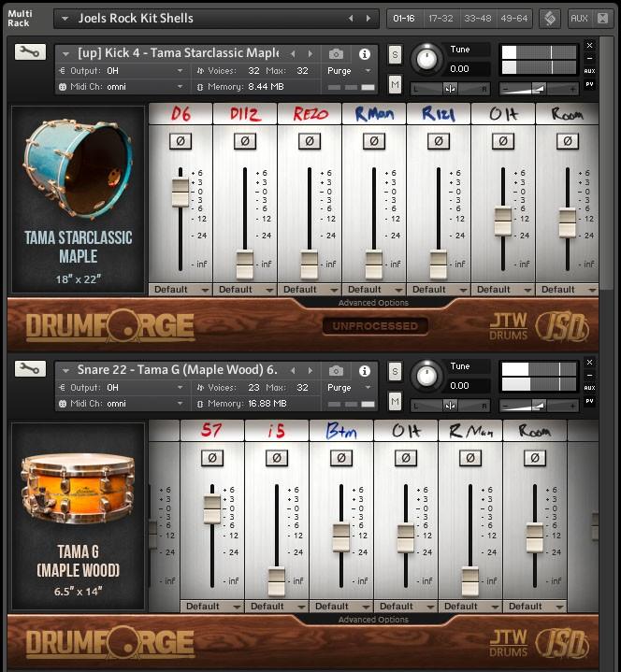This screenshot has height=672, width=621.
Task: Click the Kick 4 volume slider
Action: [539, 89]
